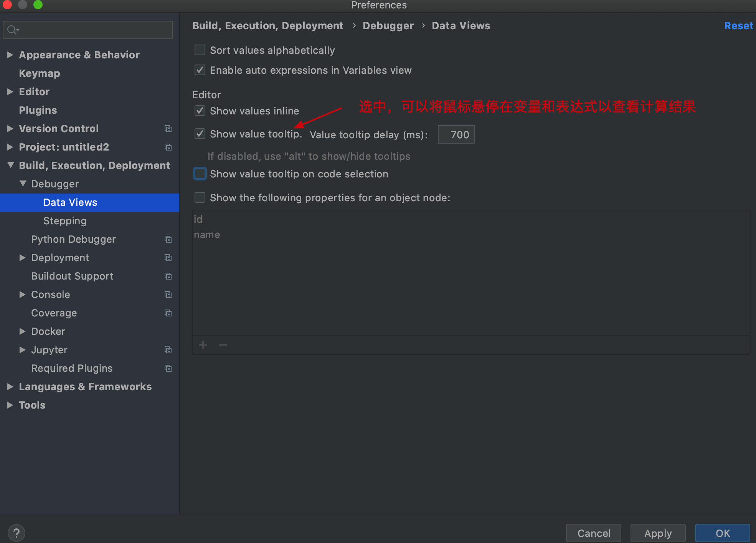756x543 pixels.
Task: Click the project-level icon beside Python Debugger
Action: click(168, 239)
